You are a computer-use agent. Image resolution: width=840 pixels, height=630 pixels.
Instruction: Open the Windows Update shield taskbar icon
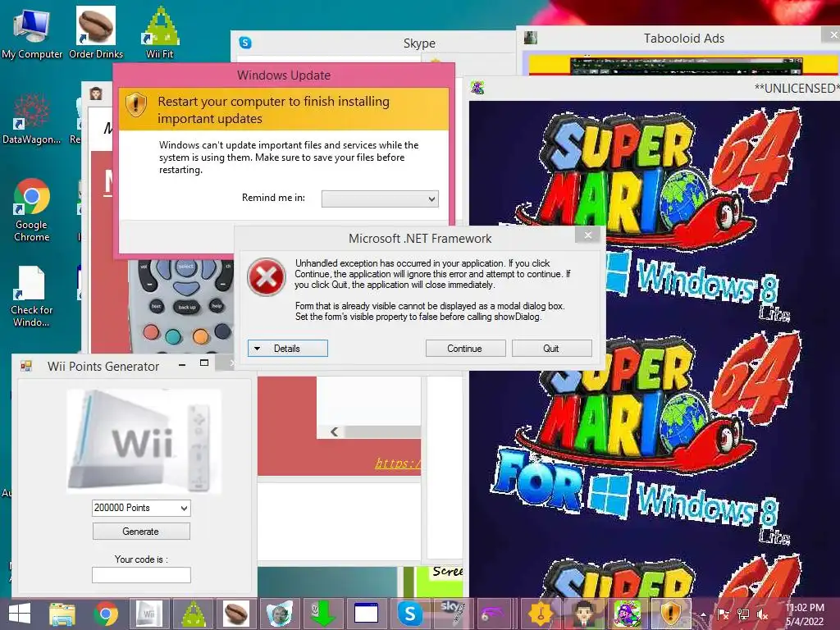click(x=670, y=614)
